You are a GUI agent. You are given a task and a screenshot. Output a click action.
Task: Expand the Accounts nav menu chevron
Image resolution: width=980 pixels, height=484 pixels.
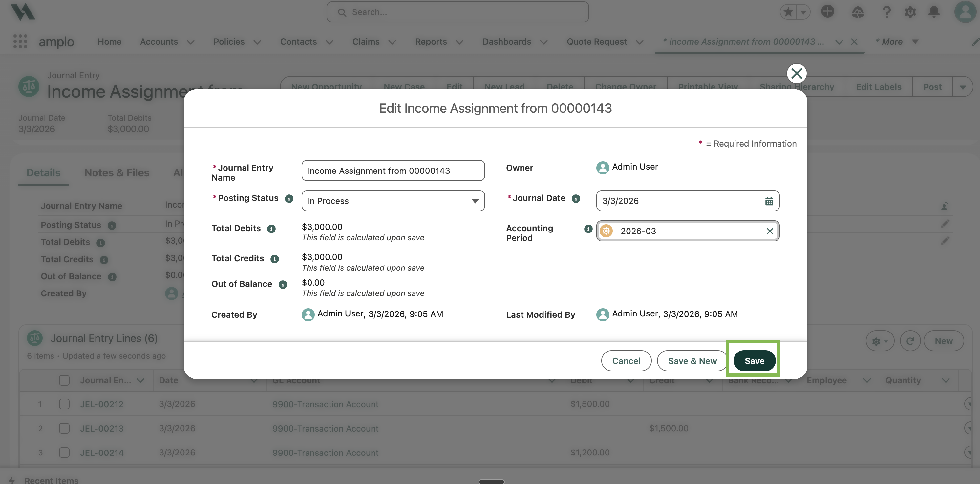click(191, 42)
